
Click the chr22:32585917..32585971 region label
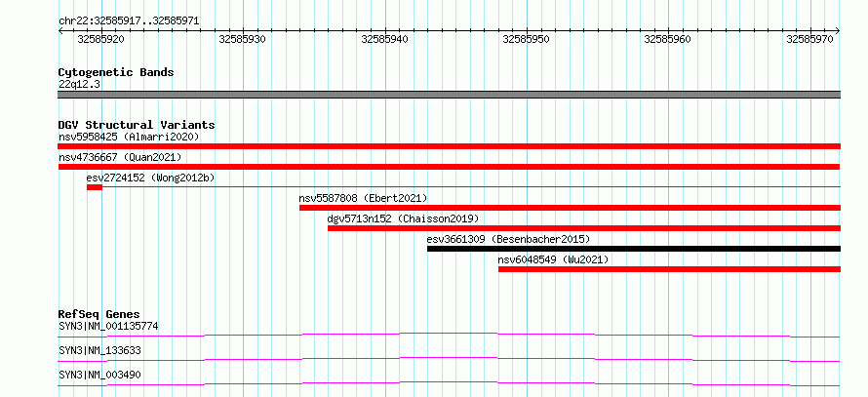click(x=129, y=21)
